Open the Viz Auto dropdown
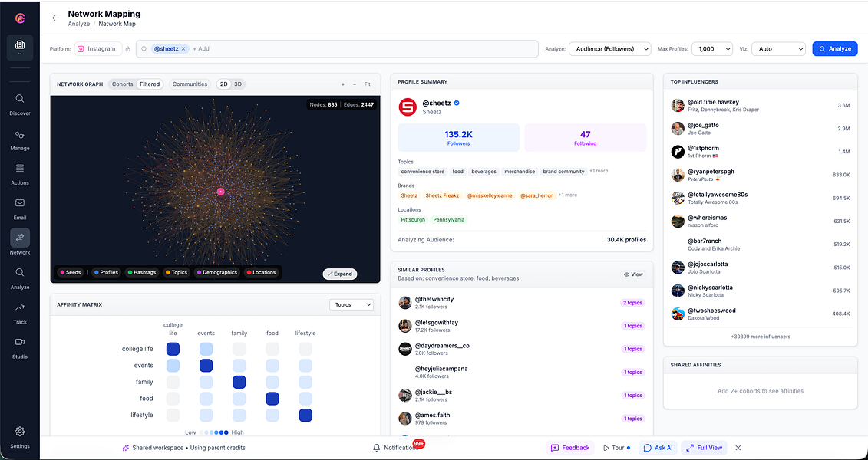 click(778, 48)
